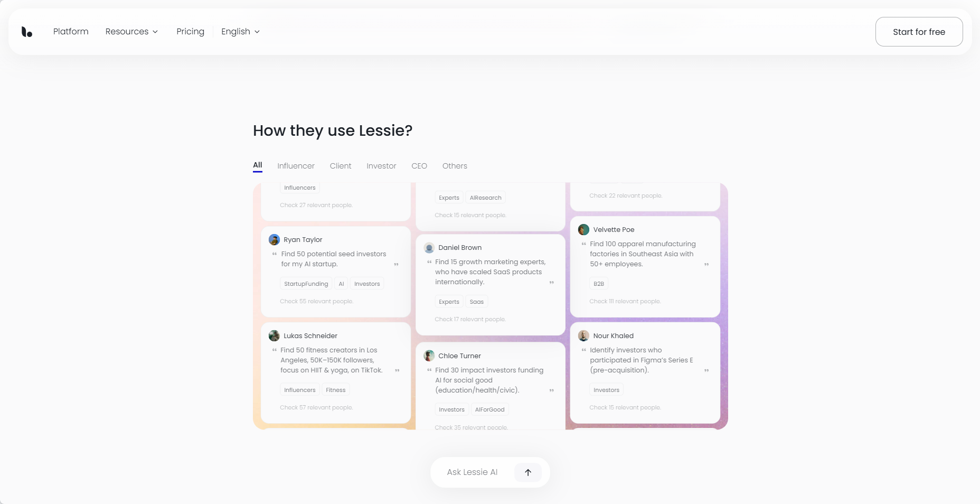Click the Start for free button

919,32
